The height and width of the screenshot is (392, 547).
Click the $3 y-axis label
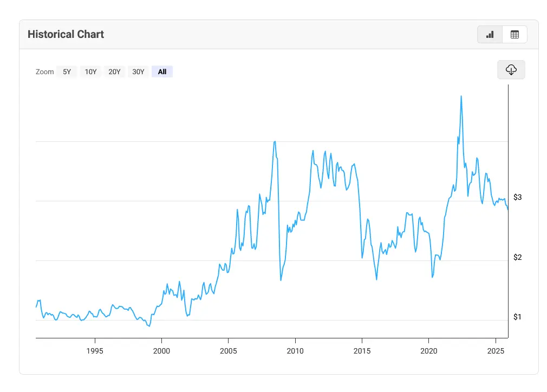point(517,198)
